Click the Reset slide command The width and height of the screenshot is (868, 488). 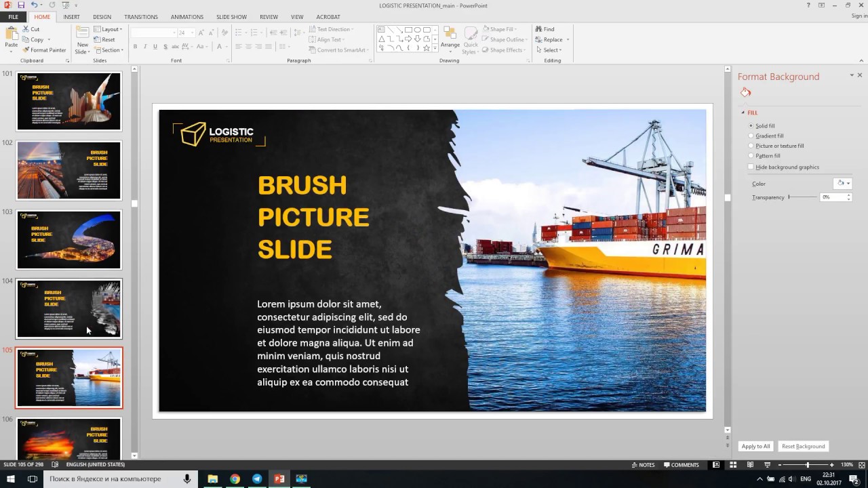click(104, 40)
